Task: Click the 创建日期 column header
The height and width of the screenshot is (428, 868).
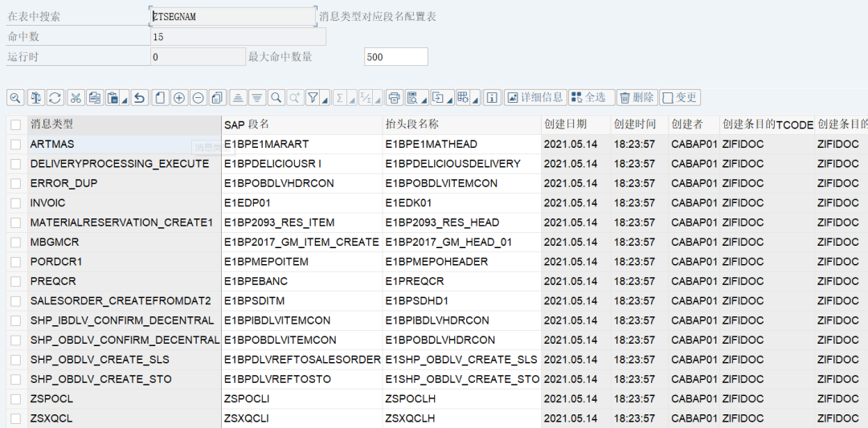Action: [x=576, y=124]
